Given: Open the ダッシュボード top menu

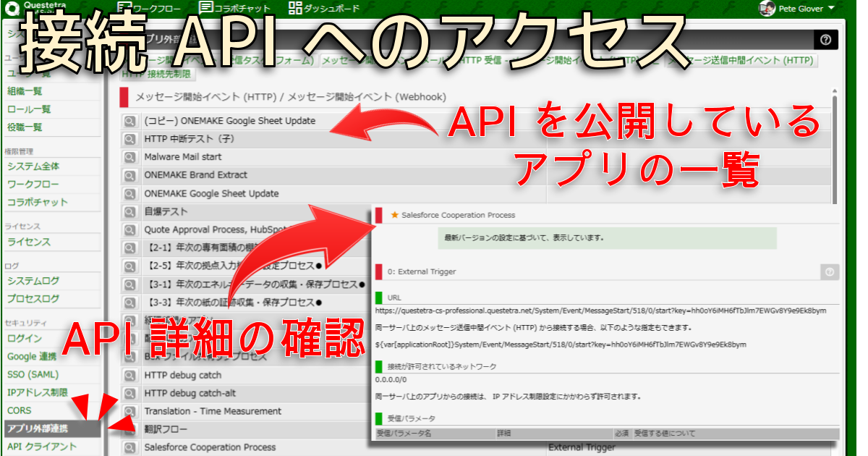Looking at the screenshot, I should (x=323, y=8).
